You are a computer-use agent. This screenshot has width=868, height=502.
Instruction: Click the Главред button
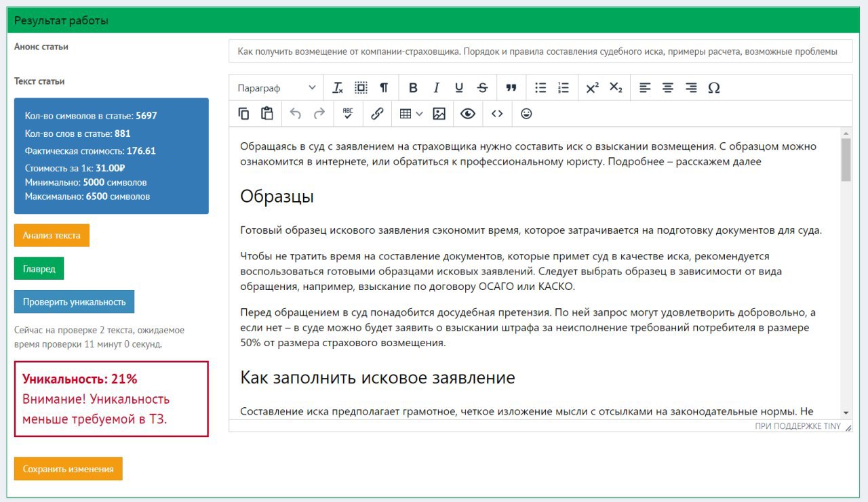coord(39,269)
